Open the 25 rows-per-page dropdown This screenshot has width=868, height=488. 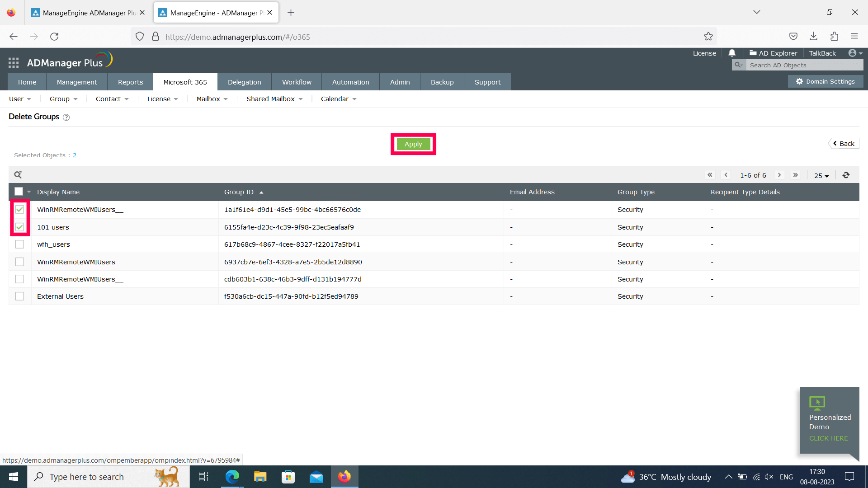[x=821, y=175]
